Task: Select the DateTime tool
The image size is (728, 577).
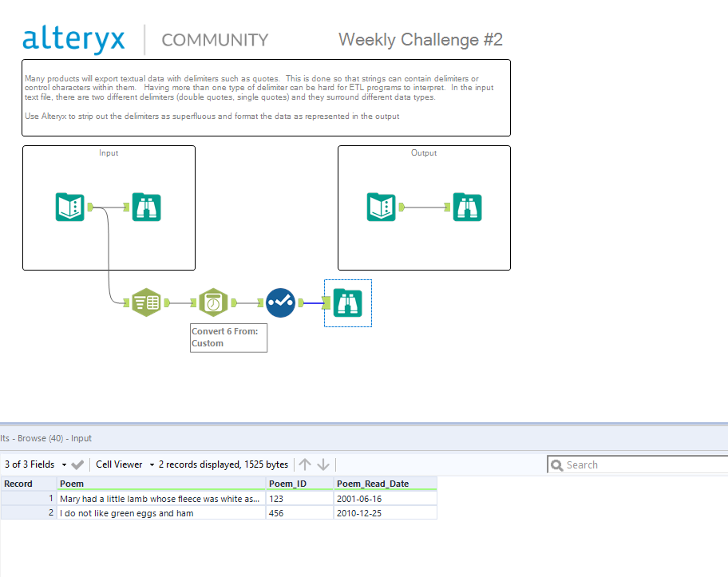Action: (213, 302)
